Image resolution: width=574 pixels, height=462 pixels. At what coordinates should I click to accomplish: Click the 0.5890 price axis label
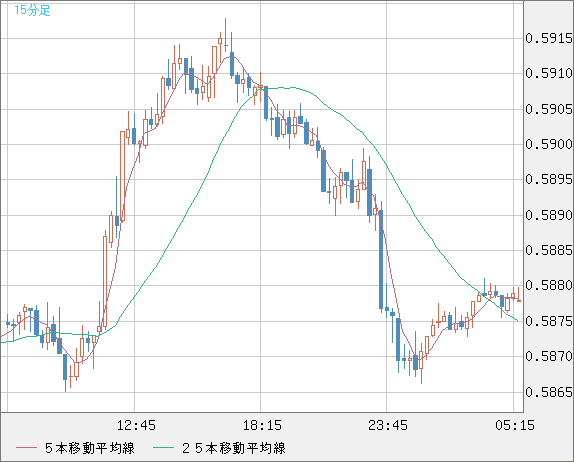pyautogui.click(x=549, y=215)
